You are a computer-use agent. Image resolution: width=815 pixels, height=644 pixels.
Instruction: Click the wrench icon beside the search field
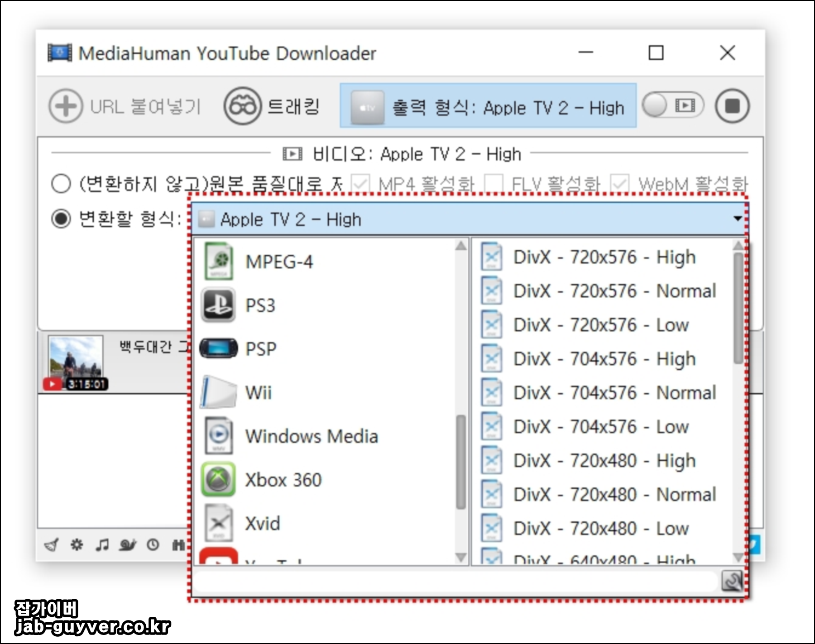(x=732, y=581)
